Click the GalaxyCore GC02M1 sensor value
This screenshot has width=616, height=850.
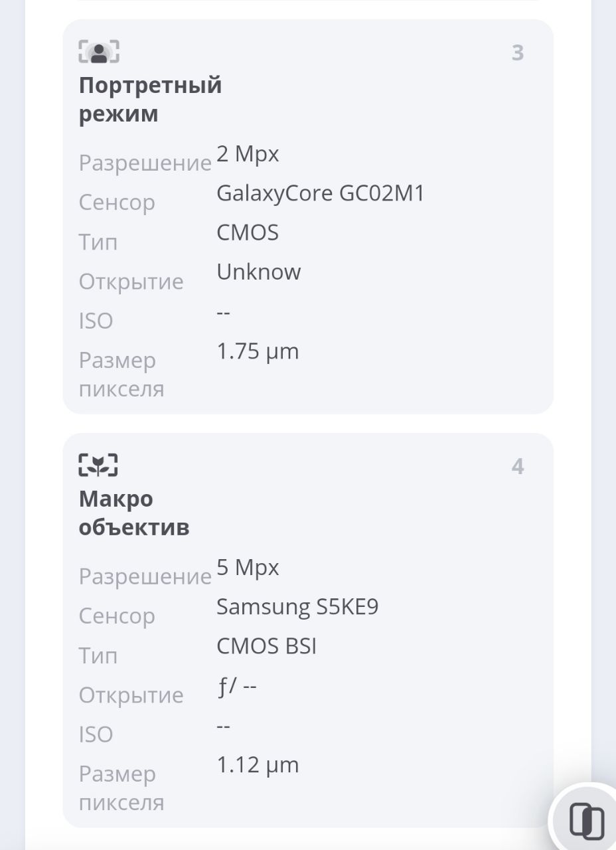click(x=320, y=193)
